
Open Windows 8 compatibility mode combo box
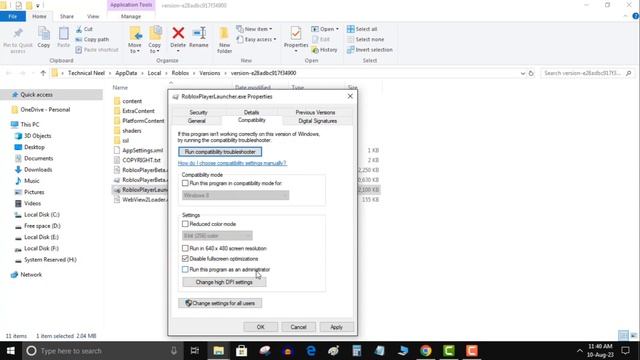click(236, 196)
